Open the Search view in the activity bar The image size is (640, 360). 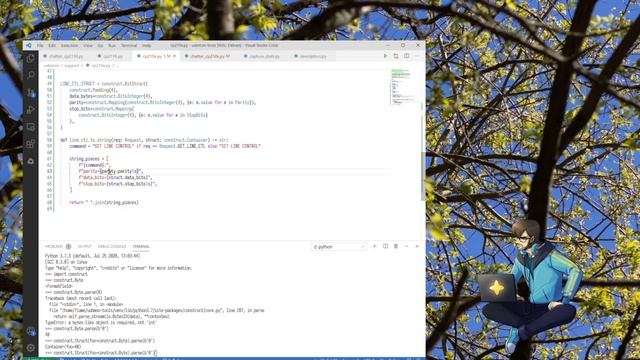coord(31,75)
